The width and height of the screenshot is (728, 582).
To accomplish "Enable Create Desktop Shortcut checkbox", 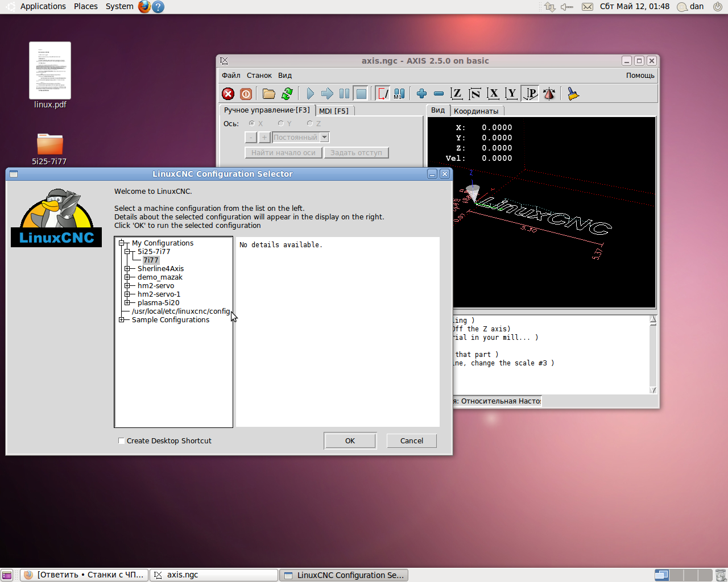I will click(x=121, y=441).
